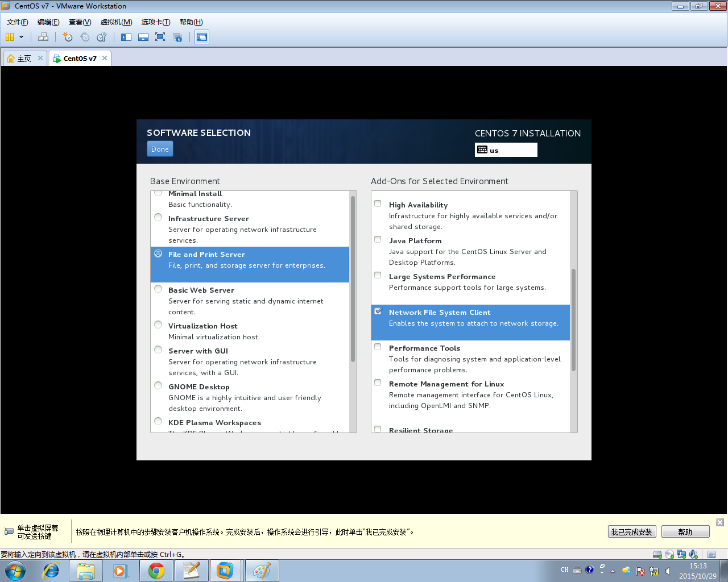Open the media player taskbar icon
Image resolution: width=728 pixels, height=582 pixels.
pos(121,571)
